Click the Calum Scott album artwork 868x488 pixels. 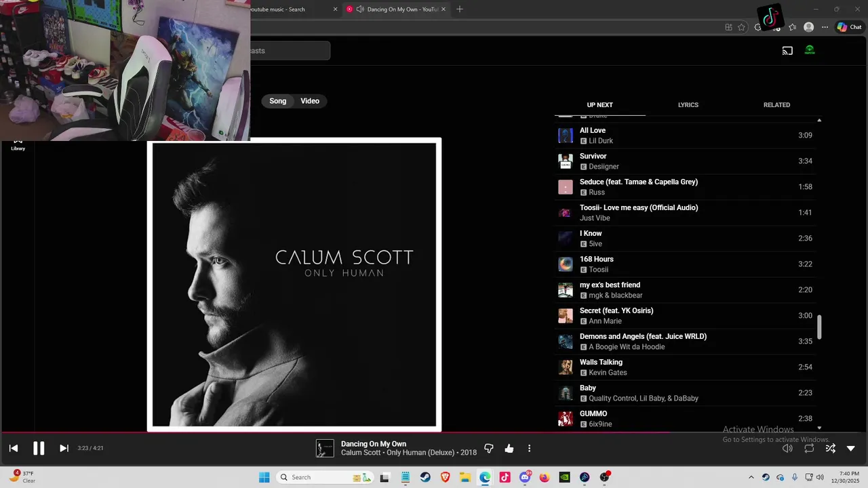(294, 285)
